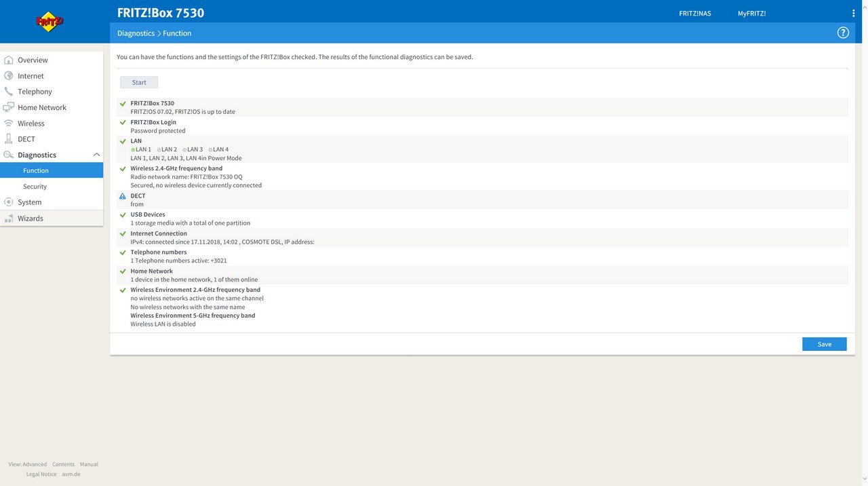Click the LAN 3 grey status dot
The height and width of the screenshot is (486, 868).
pyautogui.click(x=184, y=149)
